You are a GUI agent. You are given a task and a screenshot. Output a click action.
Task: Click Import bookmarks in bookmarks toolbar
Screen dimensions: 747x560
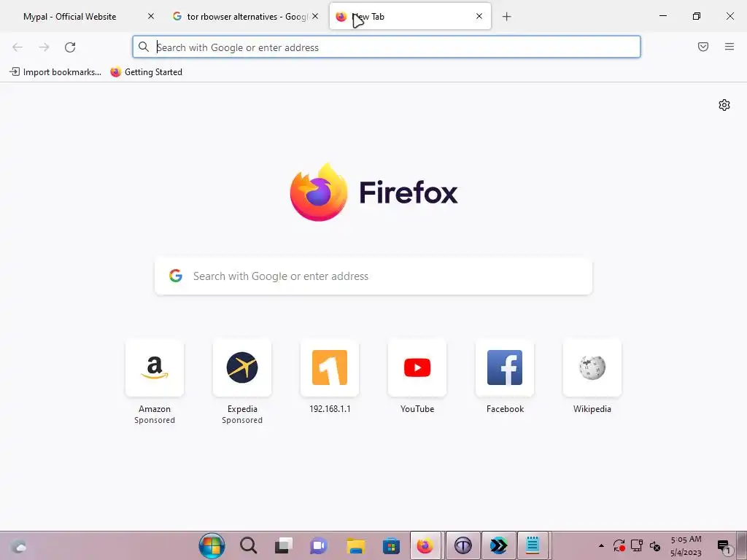coord(55,72)
